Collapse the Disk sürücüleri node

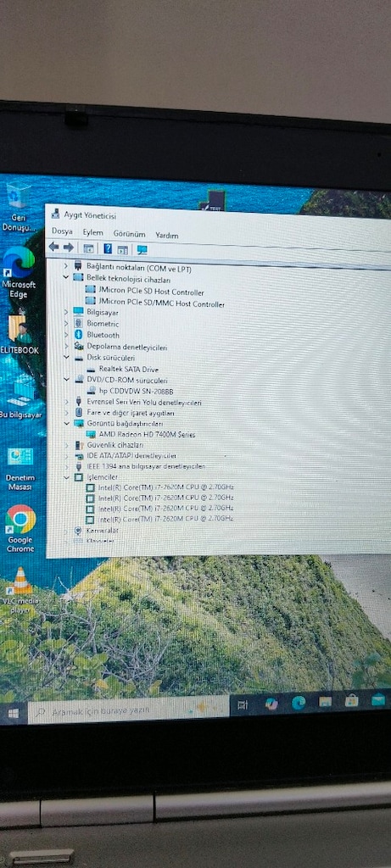tap(66, 358)
